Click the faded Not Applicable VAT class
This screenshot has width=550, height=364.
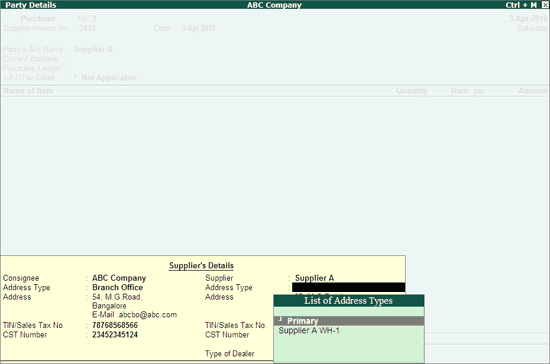click(109, 78)
